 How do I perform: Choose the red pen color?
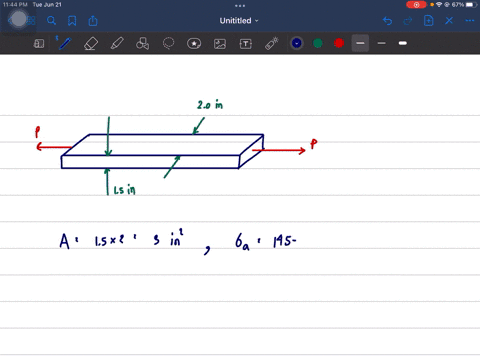pyautogui.click(x=339, y=43)
